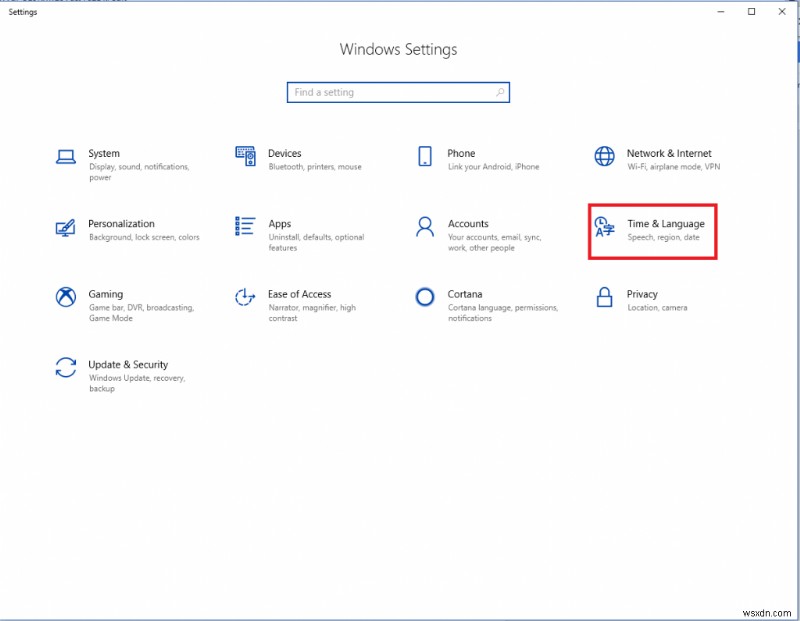Open the Network & Internet globe icon
Viewport: 800px width, 621px height.
click(604, 156)
